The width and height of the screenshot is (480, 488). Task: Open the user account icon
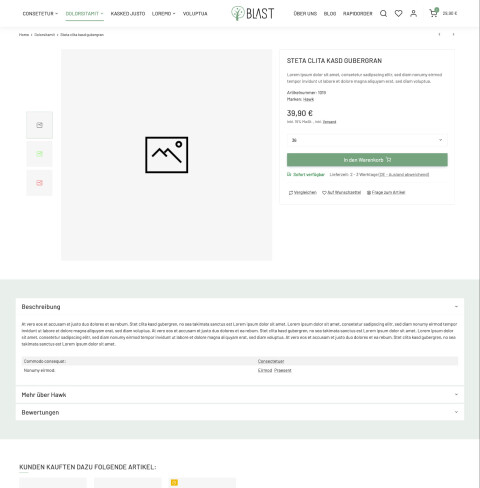(x=413, y=14)
